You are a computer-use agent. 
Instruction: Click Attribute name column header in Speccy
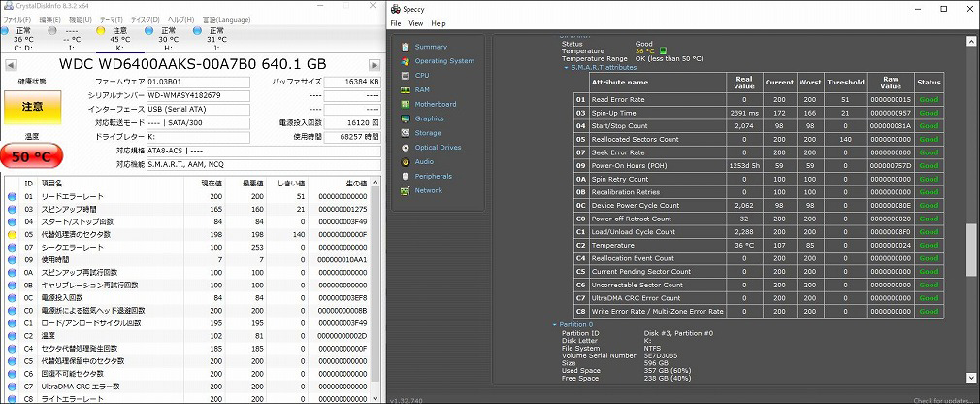(x=658, y=82)
